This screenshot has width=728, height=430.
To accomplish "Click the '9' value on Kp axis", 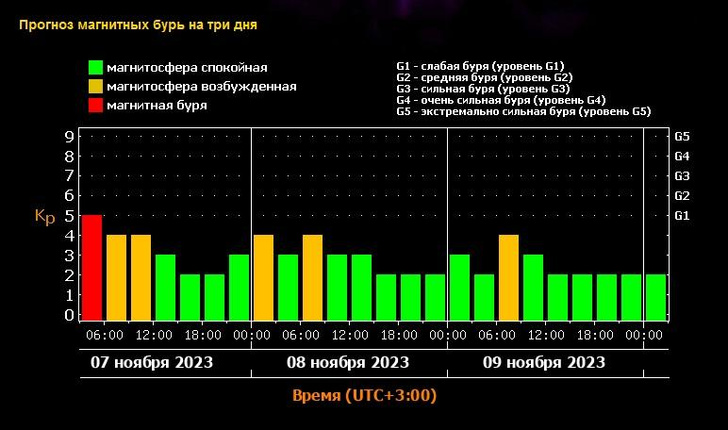I will tap(69, 136).
